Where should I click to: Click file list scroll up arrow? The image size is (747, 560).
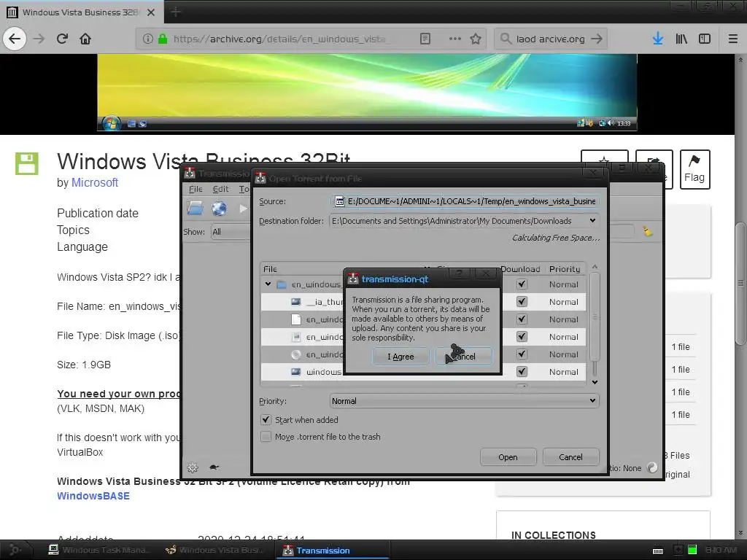point(595,267)
